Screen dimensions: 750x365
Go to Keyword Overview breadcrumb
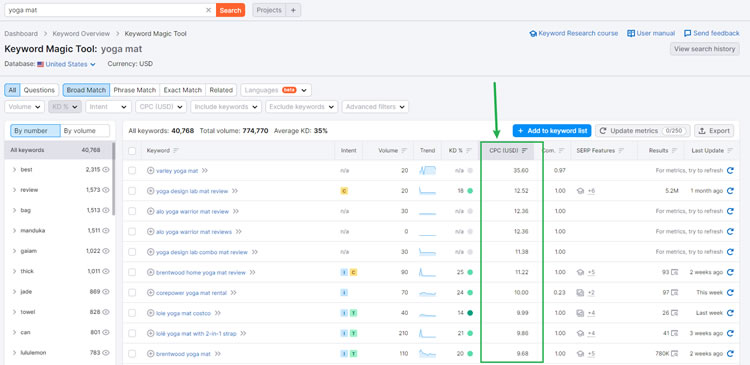coord(81,33)
